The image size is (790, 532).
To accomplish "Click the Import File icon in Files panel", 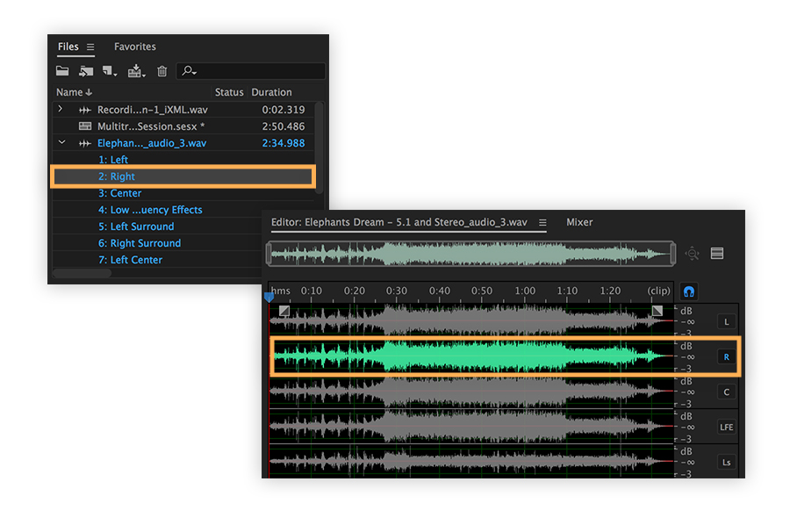I will click(x=88, y=70).
